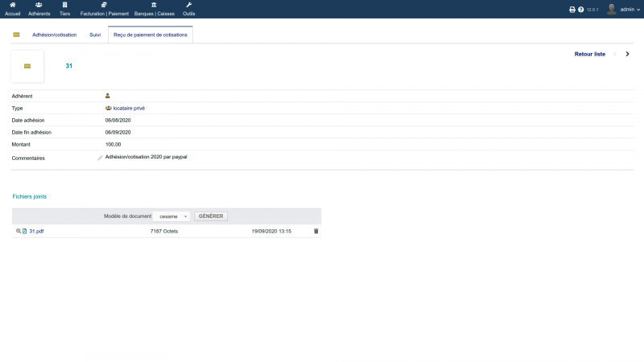The image size is (644, 362).
Task: Open the Banques | Caisses menu
Action: click(x=154, y=9)
